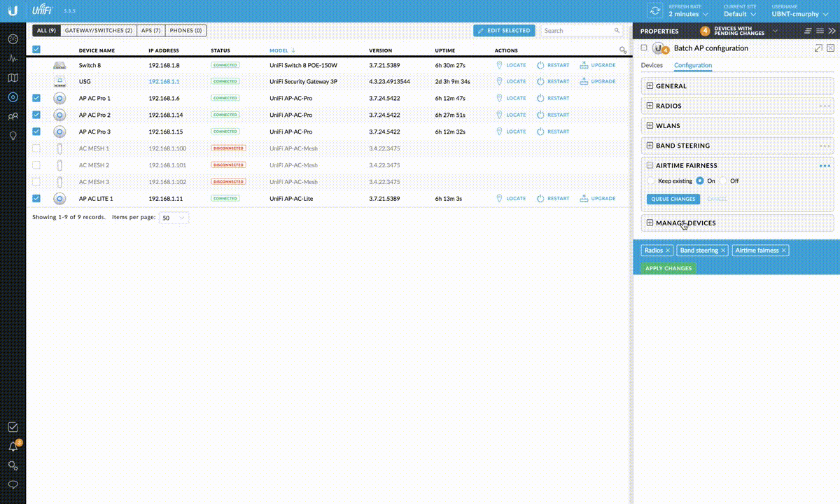Open the USG IP address 192.168.1.1 link
This screenshot has height=504, width=840.
click(x=164, y=81)
